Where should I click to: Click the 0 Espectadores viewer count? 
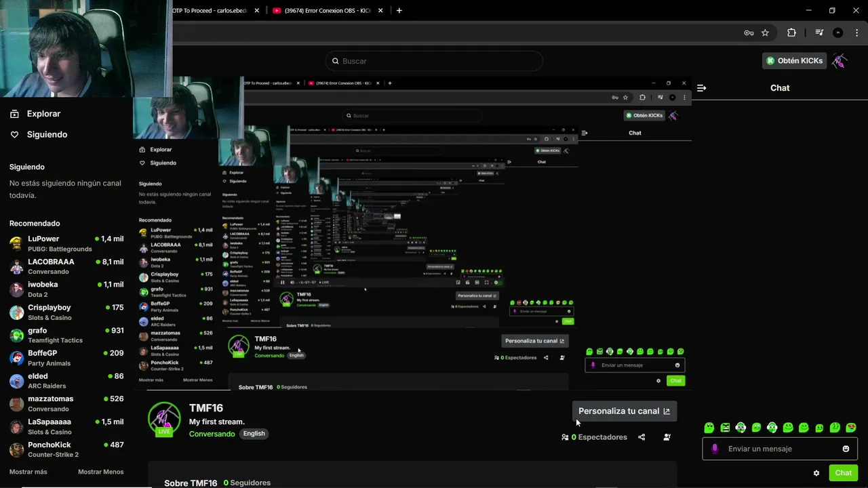point(594,437)
